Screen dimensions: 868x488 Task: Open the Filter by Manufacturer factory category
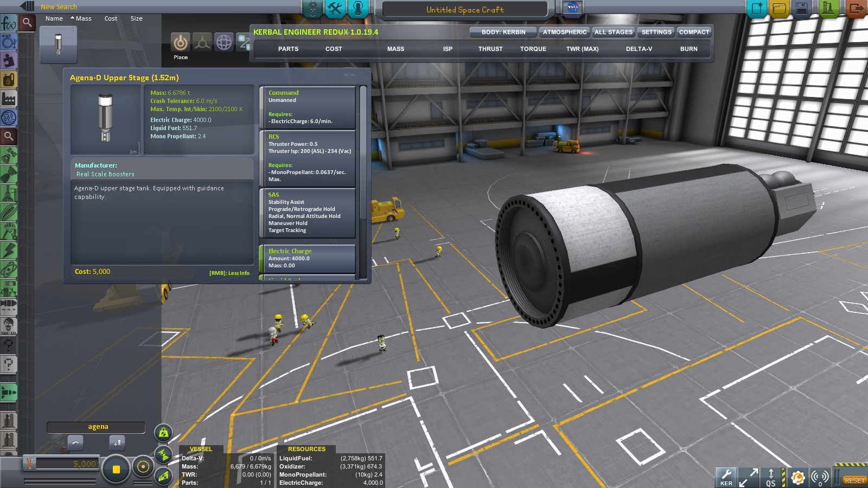coord(9,99)
